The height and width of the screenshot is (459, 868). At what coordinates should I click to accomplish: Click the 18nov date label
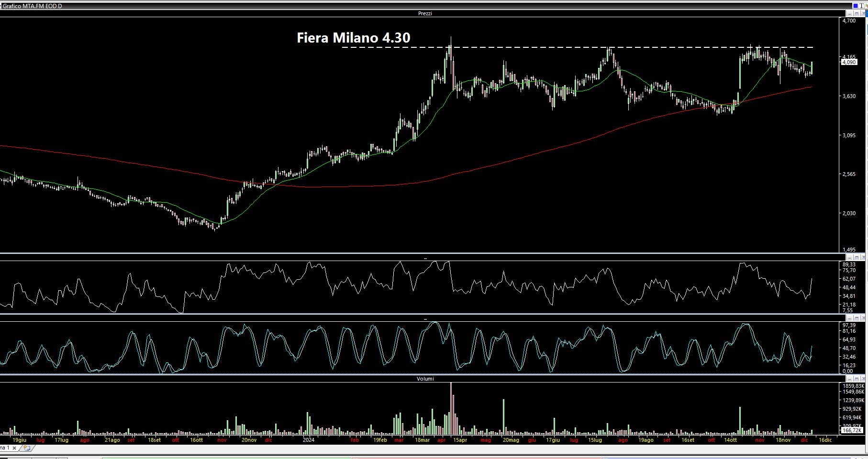coord(783,440)
